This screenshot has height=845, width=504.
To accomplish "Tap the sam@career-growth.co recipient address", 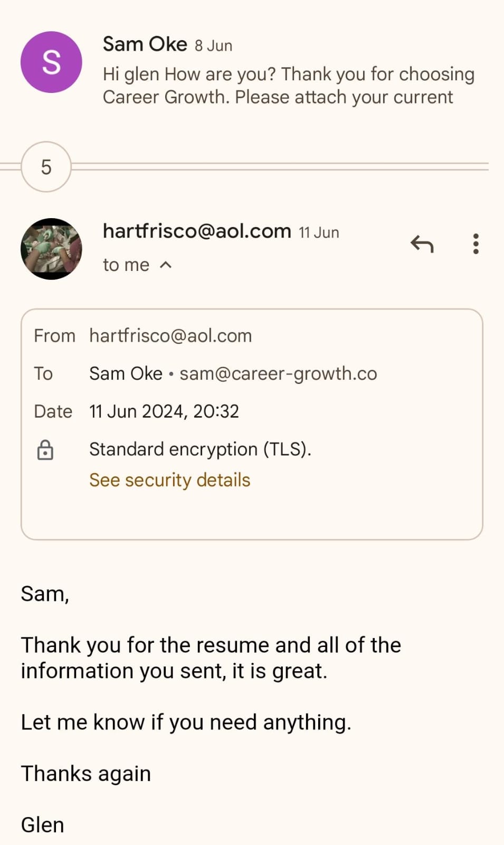I will 278,374.
